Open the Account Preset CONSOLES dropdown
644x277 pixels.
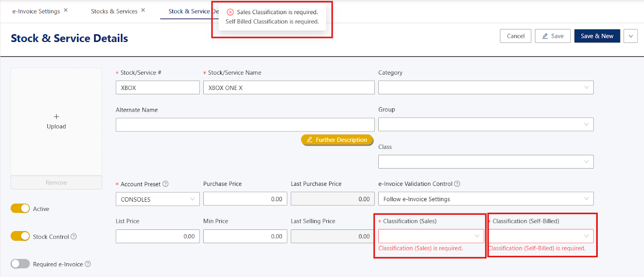pos(157,199)
